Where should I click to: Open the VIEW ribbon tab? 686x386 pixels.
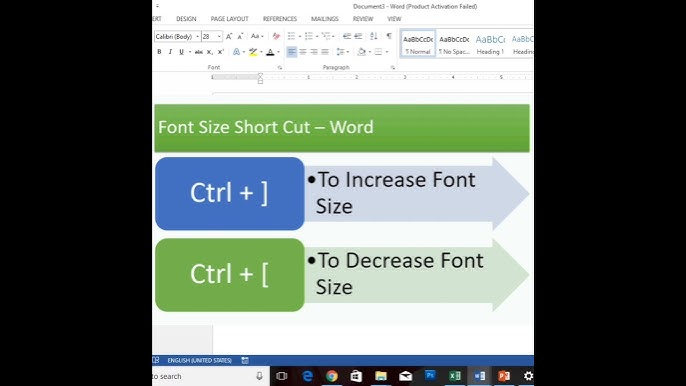point(394,19)
